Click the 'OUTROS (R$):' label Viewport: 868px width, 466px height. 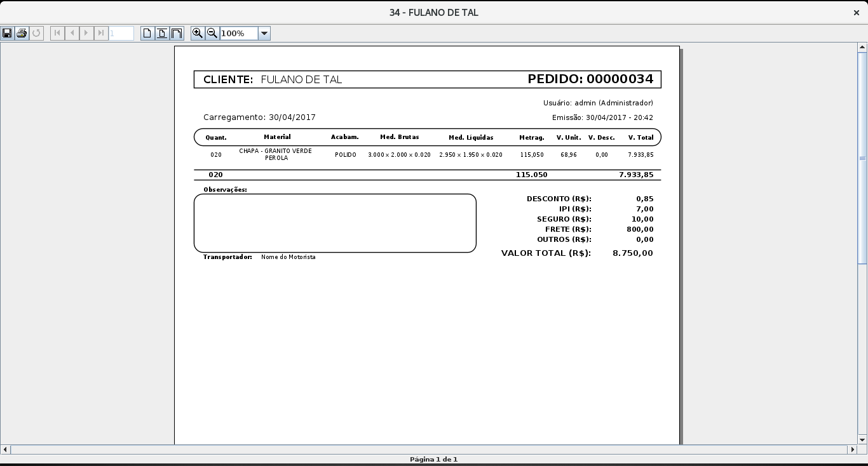564,239
